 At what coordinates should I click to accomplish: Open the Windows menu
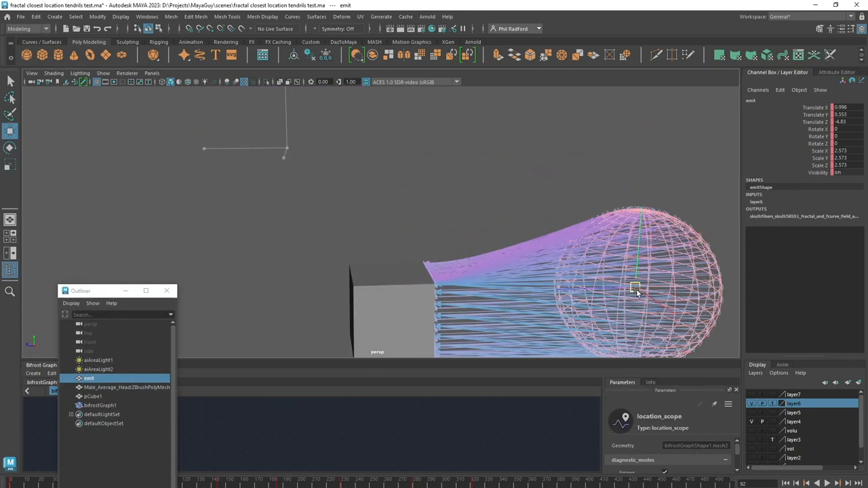point(147,16)
